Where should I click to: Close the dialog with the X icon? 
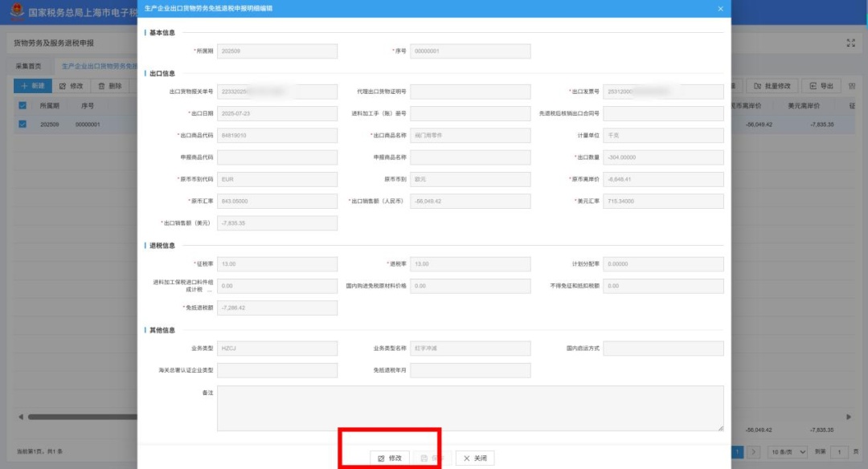click(x=720, y=8)
